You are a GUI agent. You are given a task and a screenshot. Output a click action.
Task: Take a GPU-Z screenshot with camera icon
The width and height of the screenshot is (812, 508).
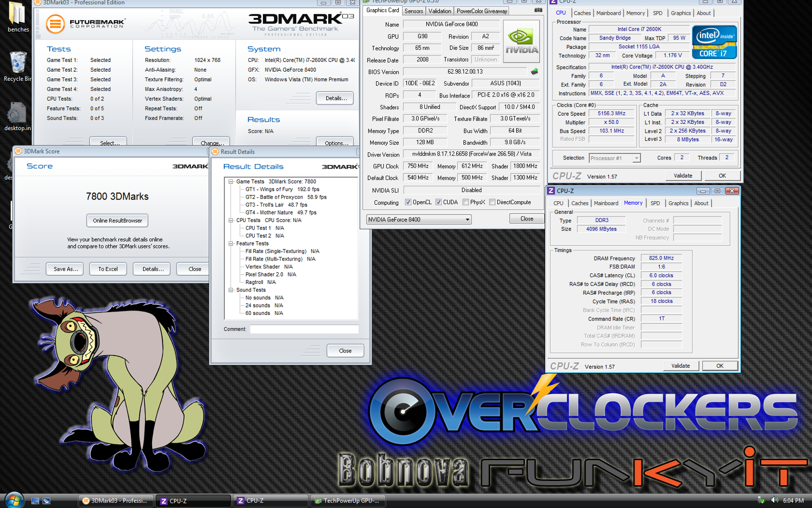pos(538,10)
